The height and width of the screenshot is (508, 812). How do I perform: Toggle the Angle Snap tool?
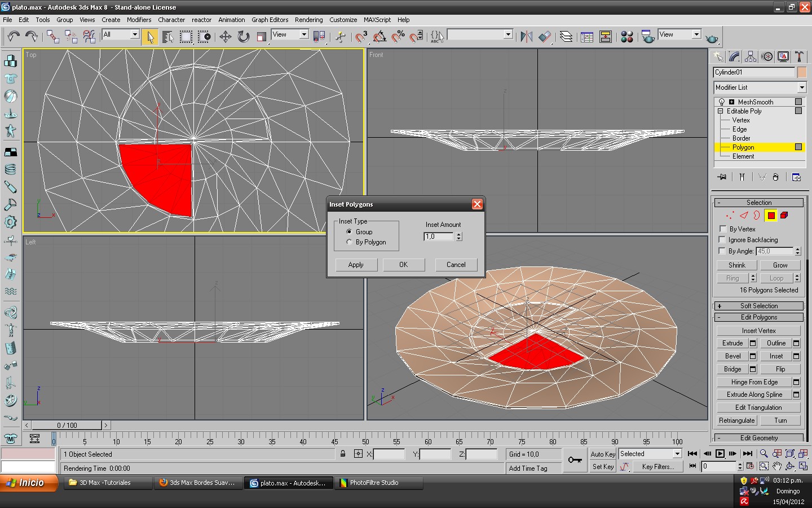click(379, 37)
